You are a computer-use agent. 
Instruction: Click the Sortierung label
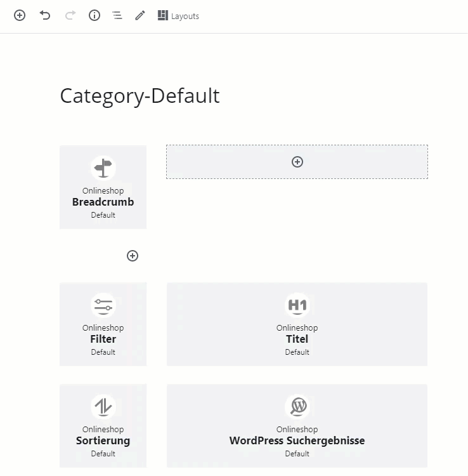click(x=103, y=441)
